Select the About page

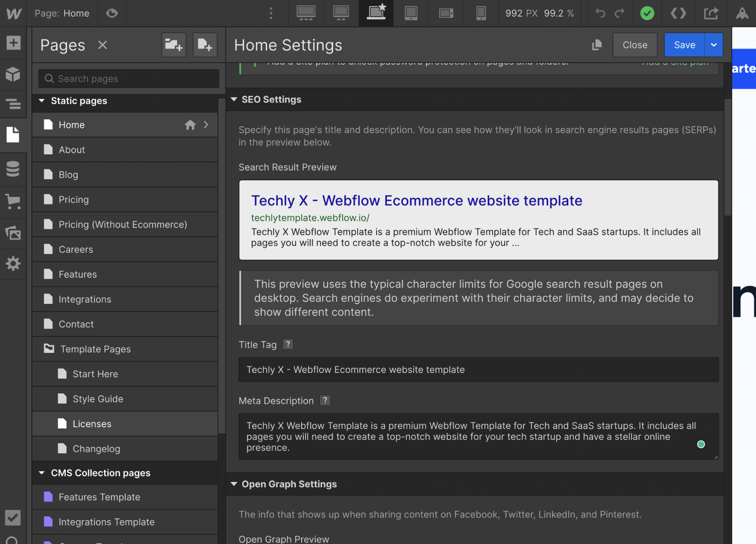(125, 149)
